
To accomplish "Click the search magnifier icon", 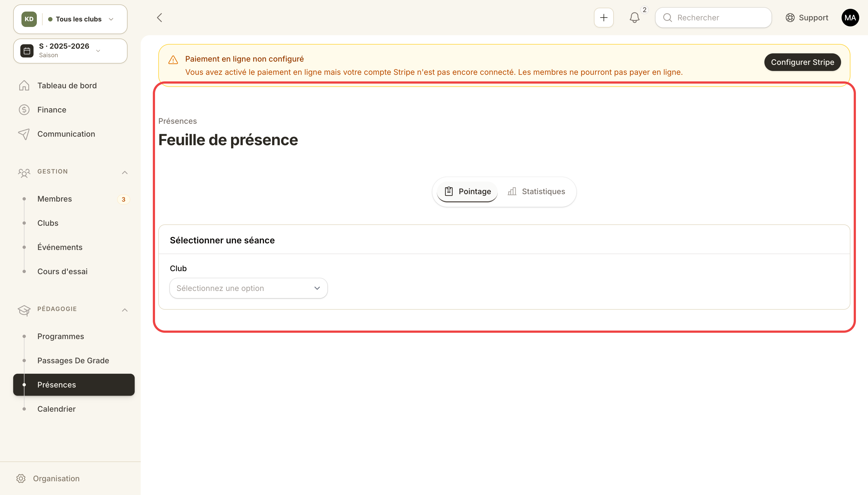I will pos(668,18).
